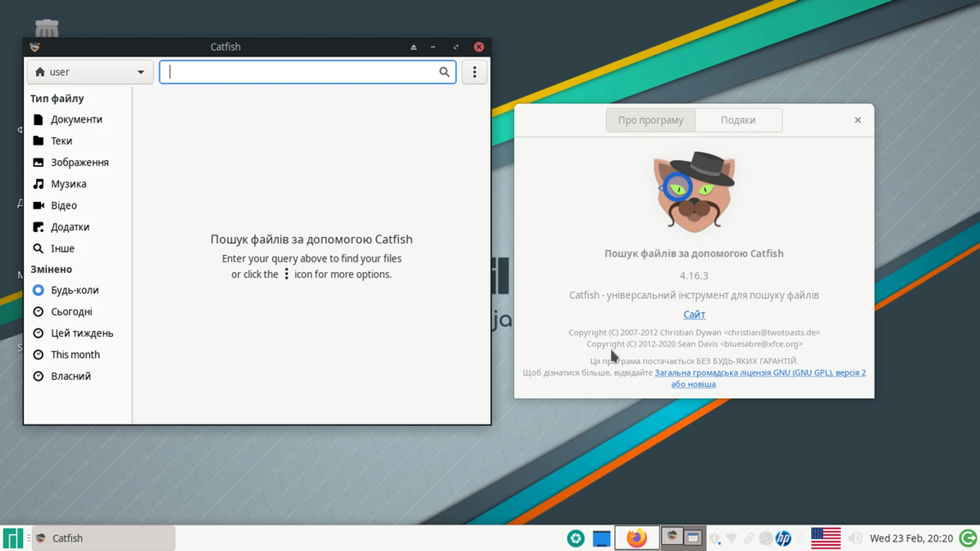Viewport: 980px width, 551px height.
Task: Click the search magnifier icon in the query field
Action: click(x=444, y=72)
